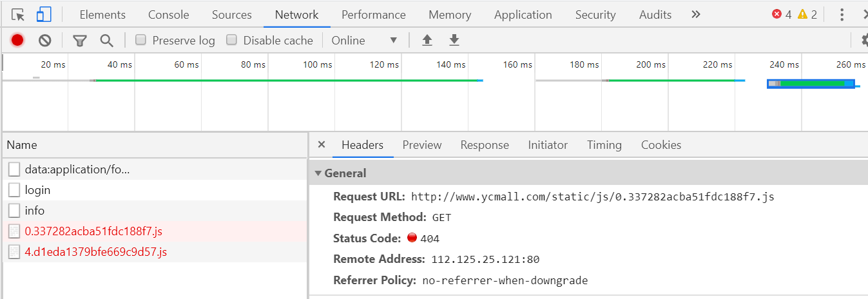868x299 pixels.
Task: Open the Preview detail tab
Action: click(x=422, y=145)
